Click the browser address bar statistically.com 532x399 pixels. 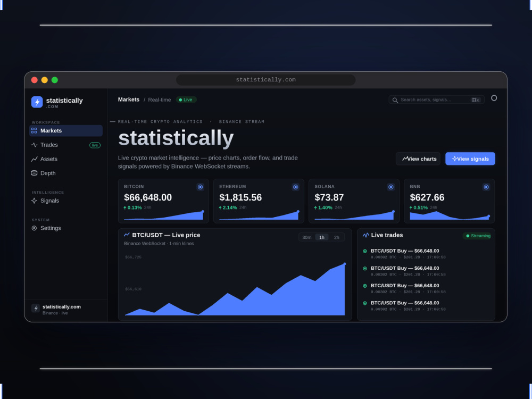click(265, 80)
